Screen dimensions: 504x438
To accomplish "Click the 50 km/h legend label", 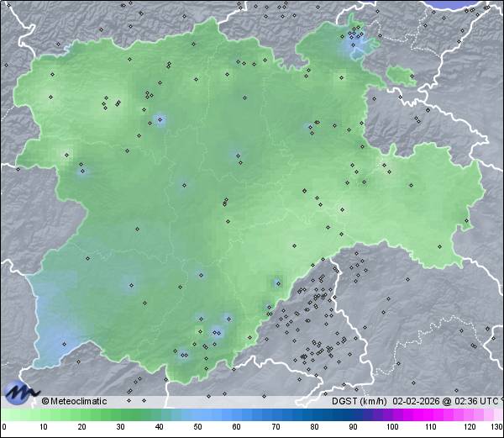I will click(198, 428).
